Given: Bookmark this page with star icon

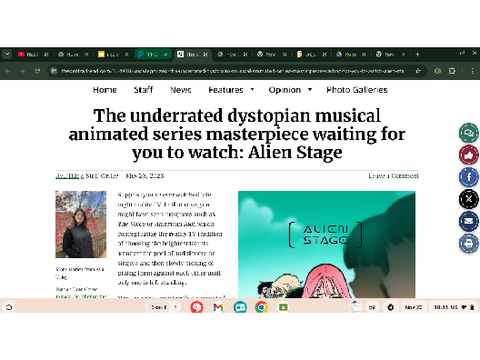Looking at the screenshot, I should tap(418, 71).
